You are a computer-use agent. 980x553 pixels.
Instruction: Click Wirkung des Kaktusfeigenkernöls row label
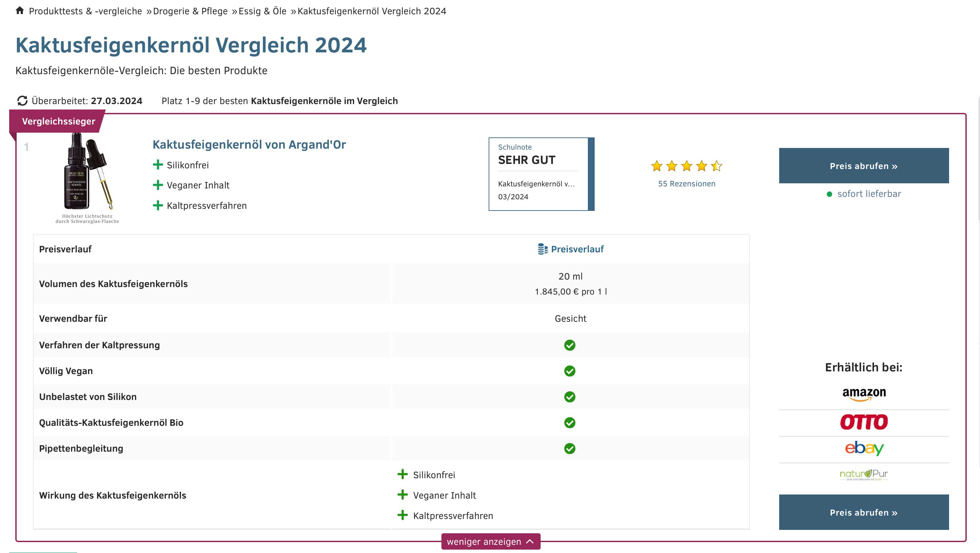click(x=112, y=496)
